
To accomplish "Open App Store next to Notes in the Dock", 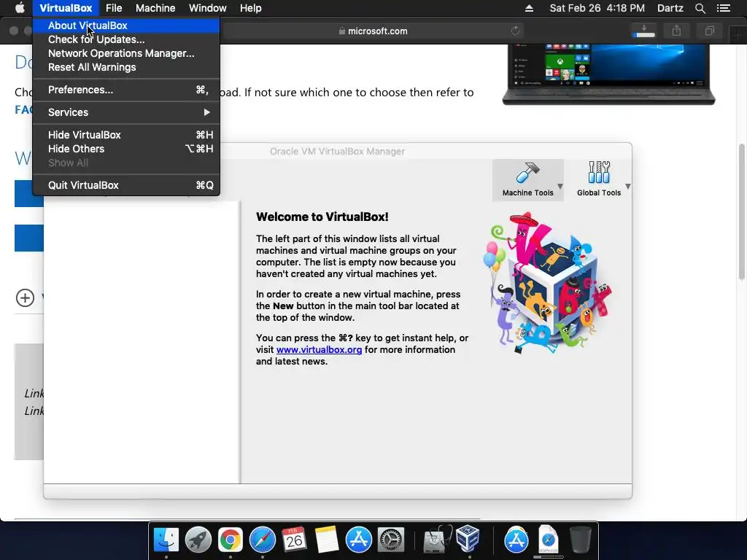I will [x=359, y=540].
